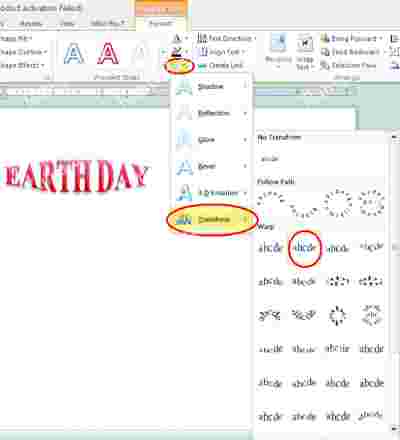This screenshot has width=400, height=440.
Task: Click the Text Outline pen icon
Action: pos(177,52)
